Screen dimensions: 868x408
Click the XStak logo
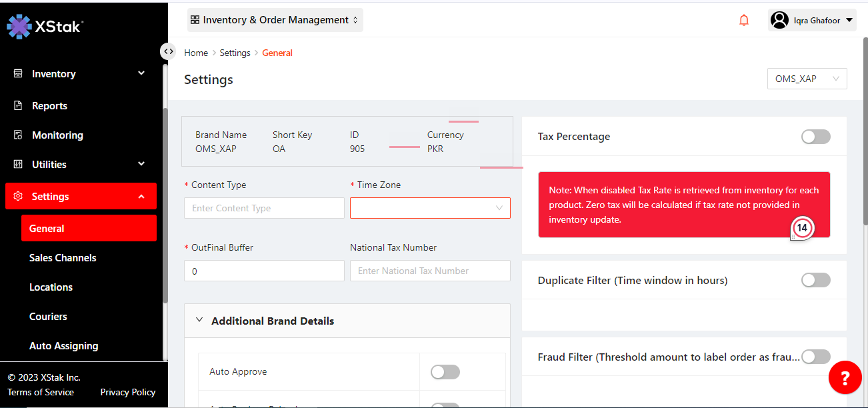[x=44, y=26]
